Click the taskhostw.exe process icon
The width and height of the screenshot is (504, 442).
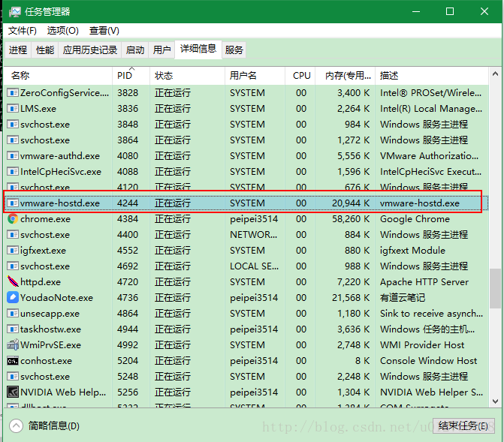13,329
